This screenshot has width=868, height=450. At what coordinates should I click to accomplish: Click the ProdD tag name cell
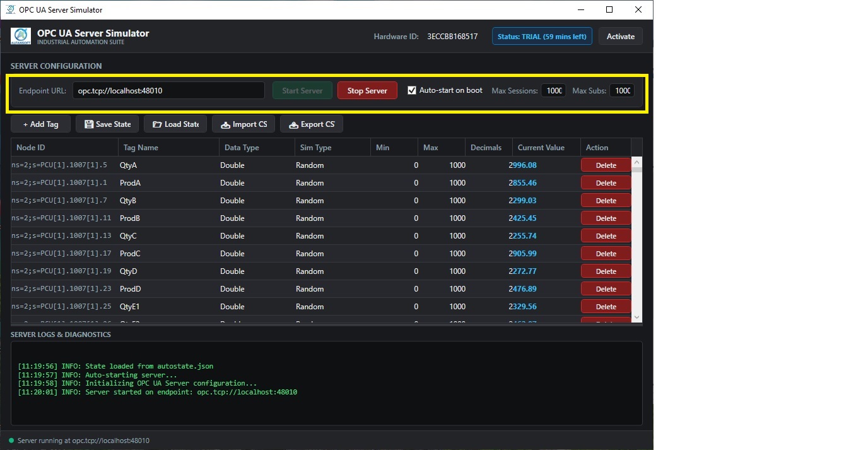tap(131, 289)
